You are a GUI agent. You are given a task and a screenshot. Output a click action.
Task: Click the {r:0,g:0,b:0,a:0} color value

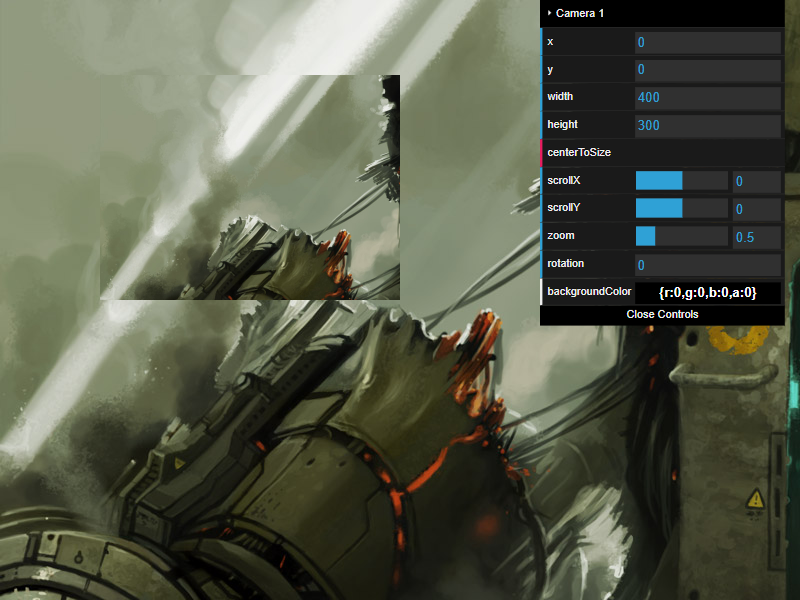coord(710,291)
